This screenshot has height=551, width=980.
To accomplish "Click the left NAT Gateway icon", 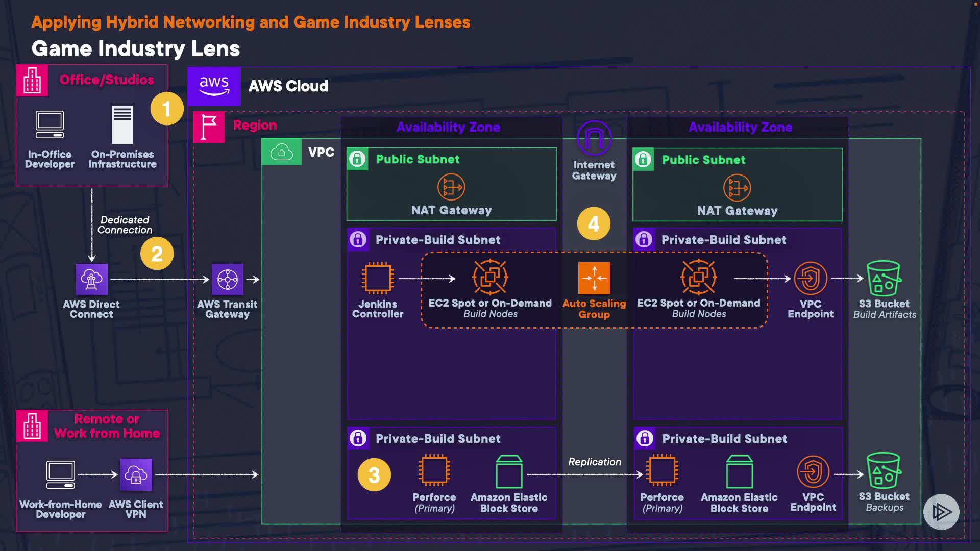I will tap(451, 187).
